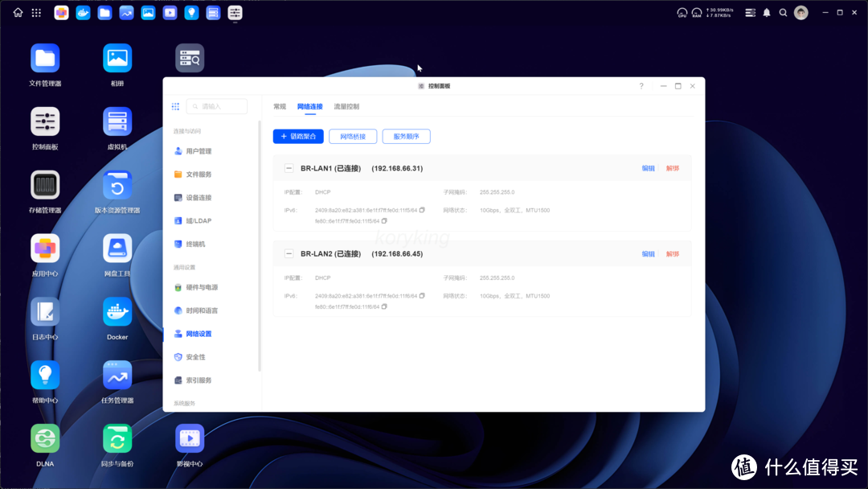The height and width of the screenshot is (489, 868).
Task: Click 编辑 on BR-LAN1
Action: point(648,167)
